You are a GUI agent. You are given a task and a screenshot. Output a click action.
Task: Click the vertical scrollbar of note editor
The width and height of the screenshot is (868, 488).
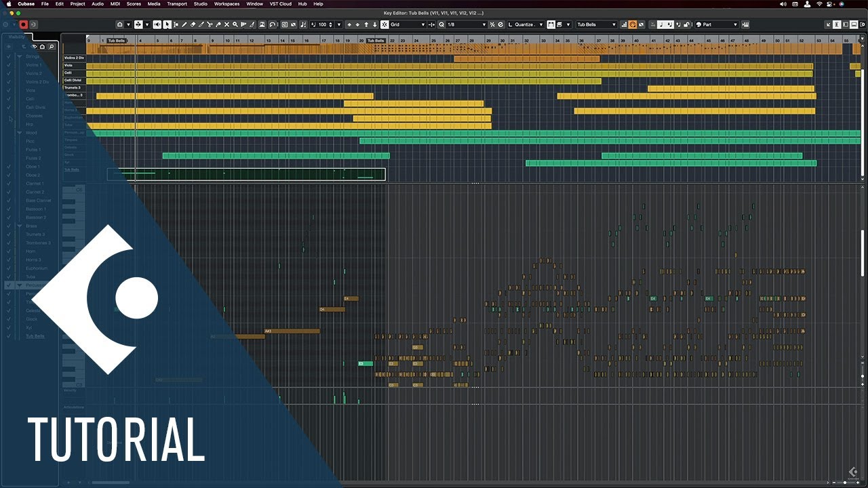click(863, 254)
